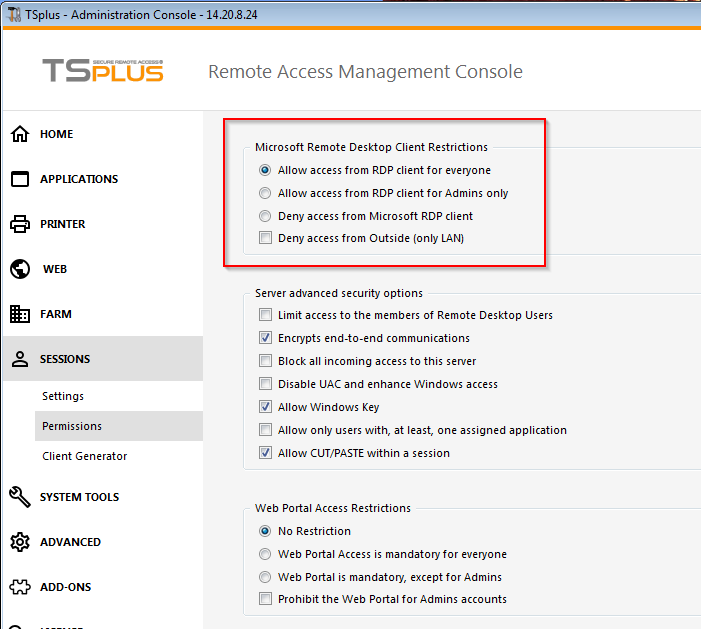Select the Printer icon in sidebar
The image size is (701, 629).
[x=20, y=225]
